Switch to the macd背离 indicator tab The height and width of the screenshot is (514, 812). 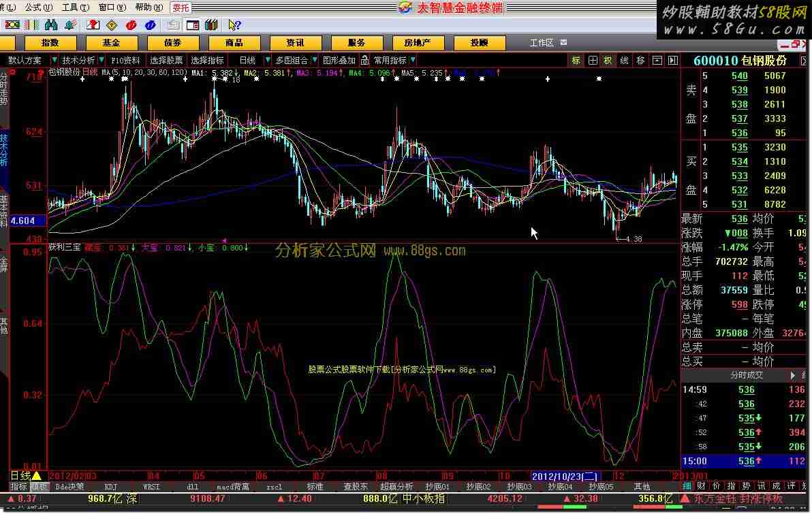(x=232, y=487)
